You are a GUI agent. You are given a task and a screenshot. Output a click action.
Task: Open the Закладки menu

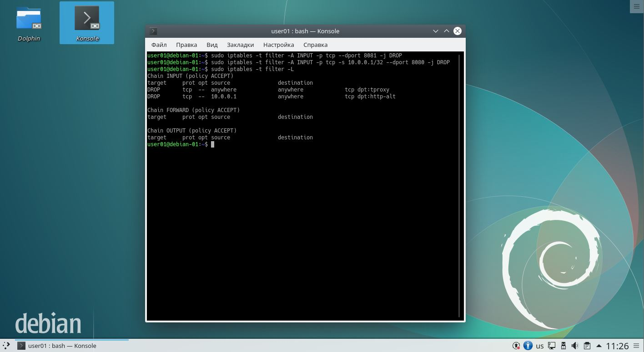[240, 45]
